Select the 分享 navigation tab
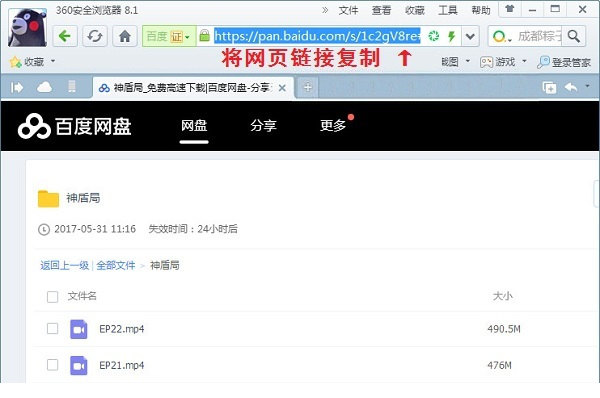Screen dimensions: 600x398 coord(264,126)
